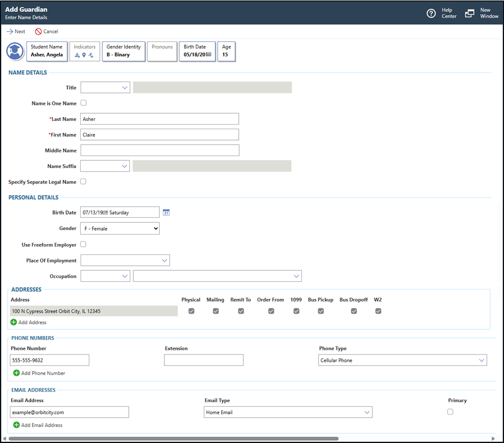Image resolution: width=504 pixels, height=443 pixels.
Task: Open the Place Of Employment dropdown
Action: point(125,261)
